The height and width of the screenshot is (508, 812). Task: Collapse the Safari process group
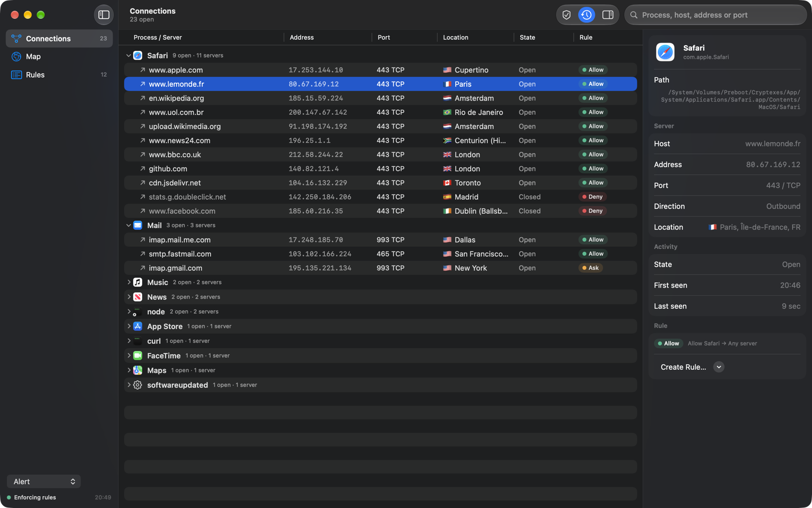tap(128, 55)
